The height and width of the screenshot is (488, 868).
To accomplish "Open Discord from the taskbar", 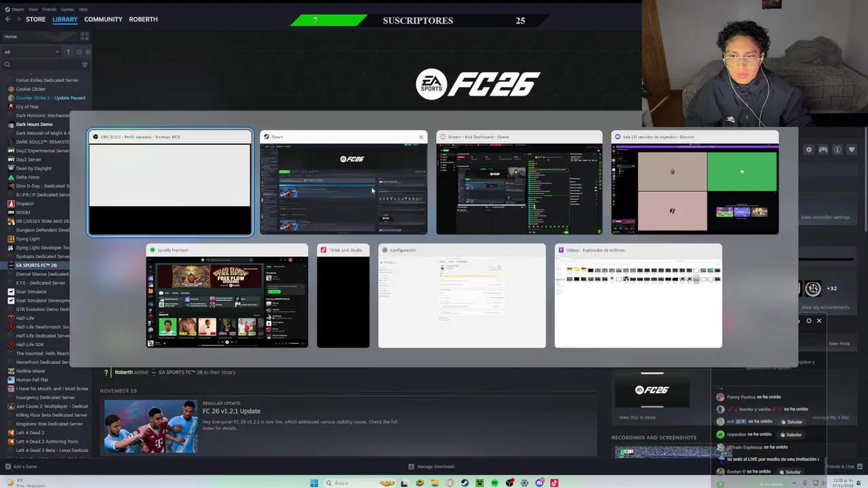I will coord(540,483).
